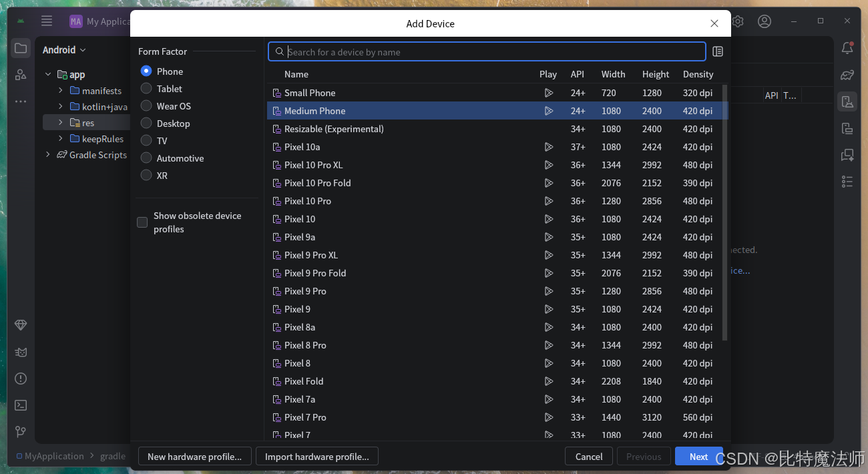The image size is (868, 474).
Task: Expand the manifests folder
Action: 61,90
